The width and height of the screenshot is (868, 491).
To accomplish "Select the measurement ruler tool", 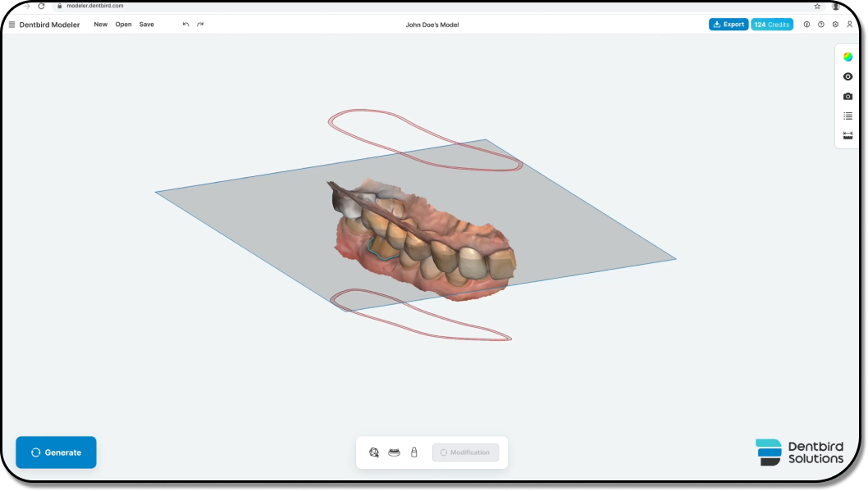I will [847, 135].
